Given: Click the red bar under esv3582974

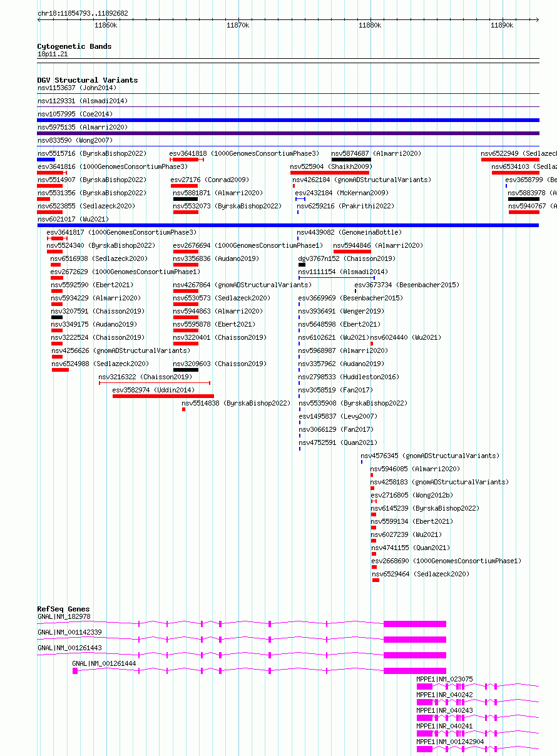Looking at the screenshot, I should pos(163,396).
